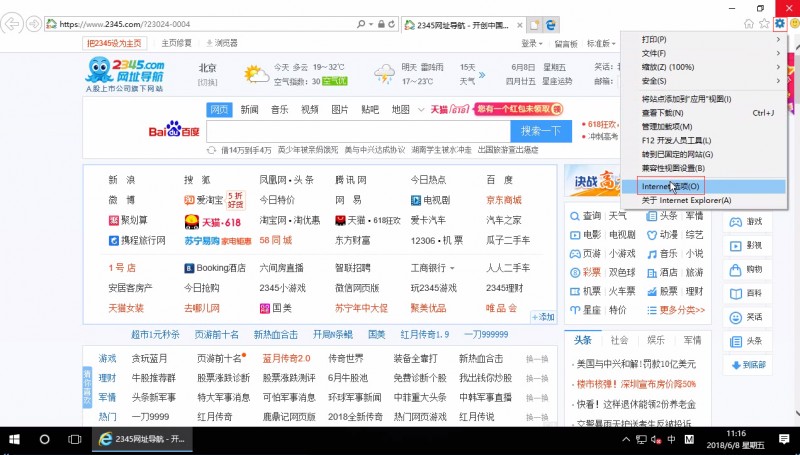
Task: Open the 游戏 sidebar icon
Action: coord(746,221)
